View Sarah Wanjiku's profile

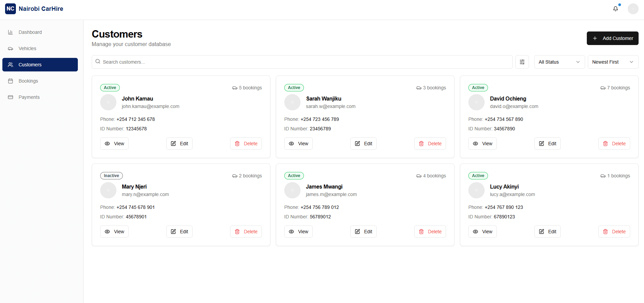pos(298,144)
